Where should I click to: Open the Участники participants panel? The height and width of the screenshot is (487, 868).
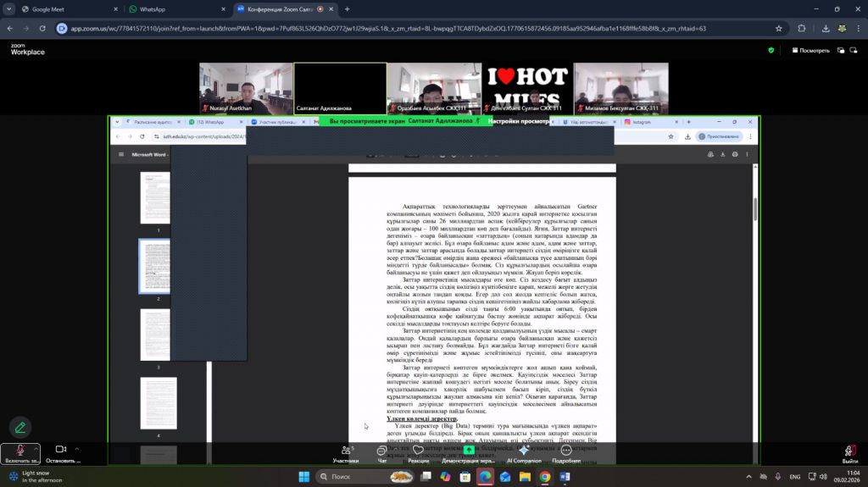click(x=345, y=451)
